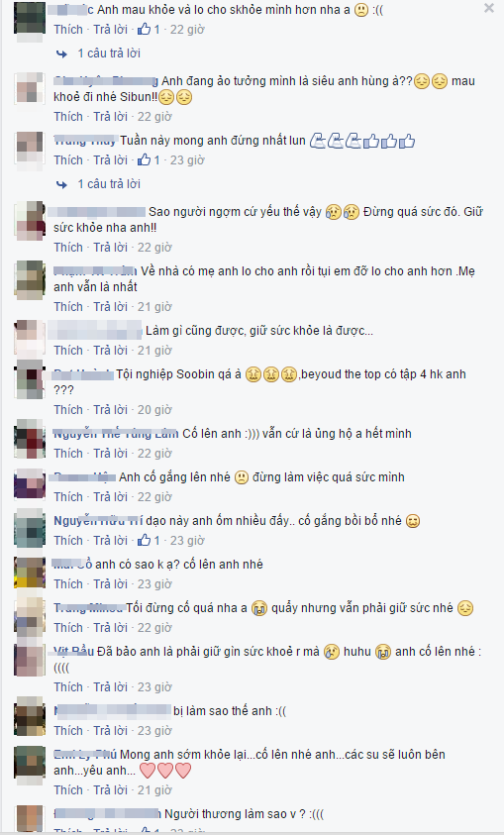Open avatar of 'Mong anh sớm khỏe' commenter
Viewport: 504px width, 835px height.
(30, 763)
